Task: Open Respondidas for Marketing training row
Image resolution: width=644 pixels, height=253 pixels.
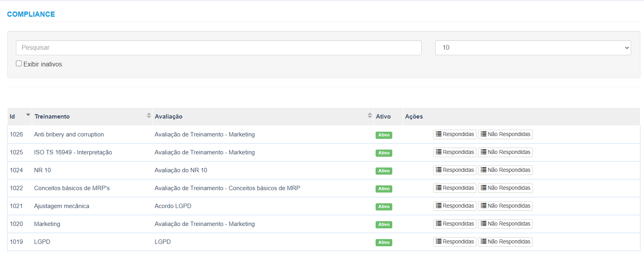Action: tap(455, 224)
